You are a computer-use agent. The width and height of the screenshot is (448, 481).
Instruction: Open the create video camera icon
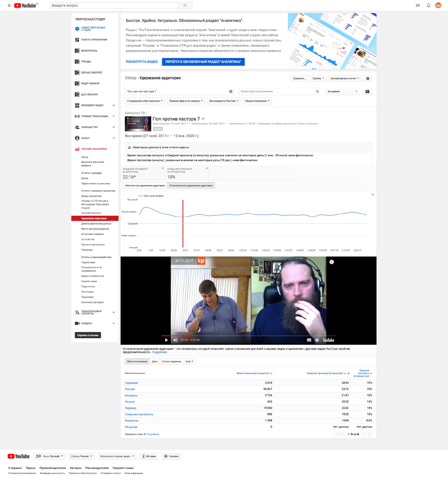coord(418,6)
